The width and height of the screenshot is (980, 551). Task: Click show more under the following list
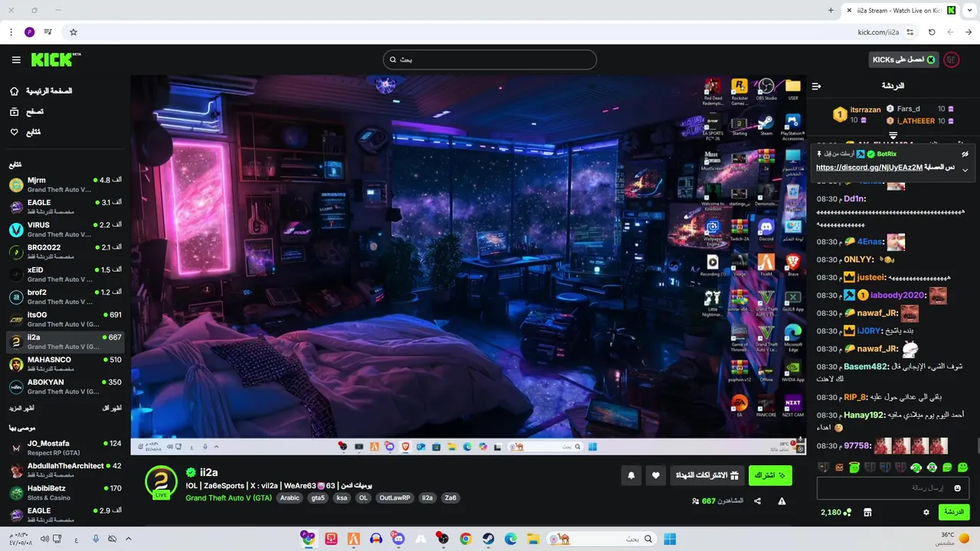click(21, 409)
